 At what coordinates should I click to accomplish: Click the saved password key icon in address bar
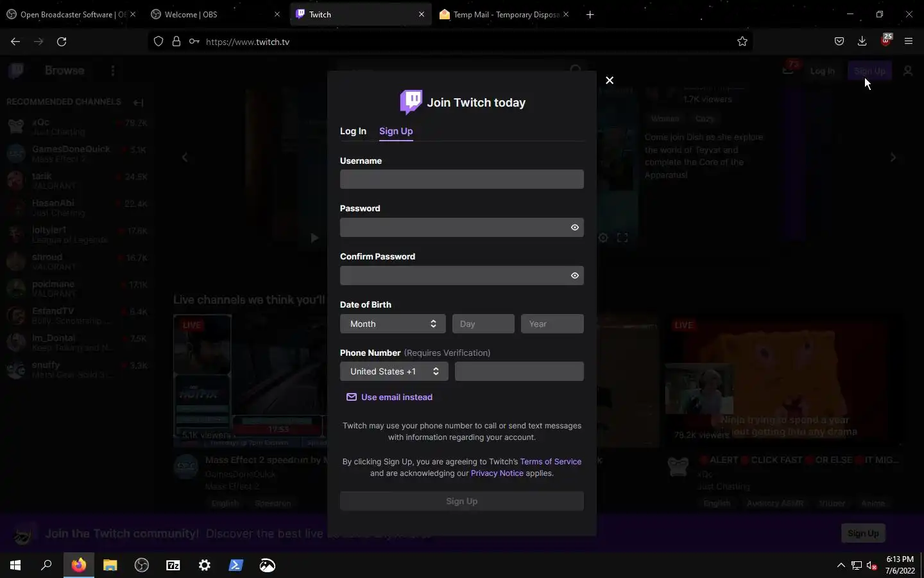tap(194, 42)
